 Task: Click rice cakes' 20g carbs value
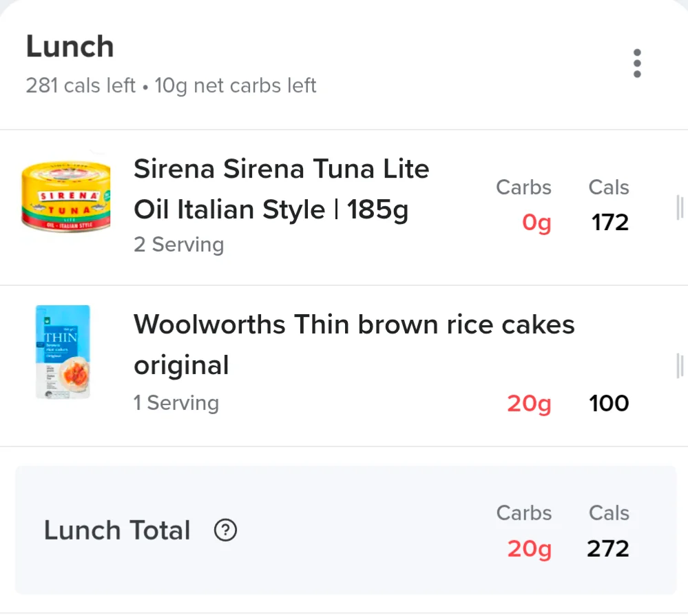click(x=529, y=404)
